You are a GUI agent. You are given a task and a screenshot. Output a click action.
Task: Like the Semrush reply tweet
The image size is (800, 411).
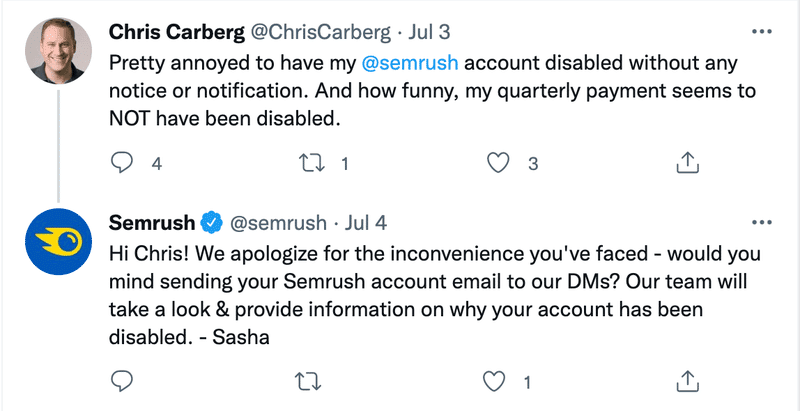pyautogui.click(x=494, y=381)
